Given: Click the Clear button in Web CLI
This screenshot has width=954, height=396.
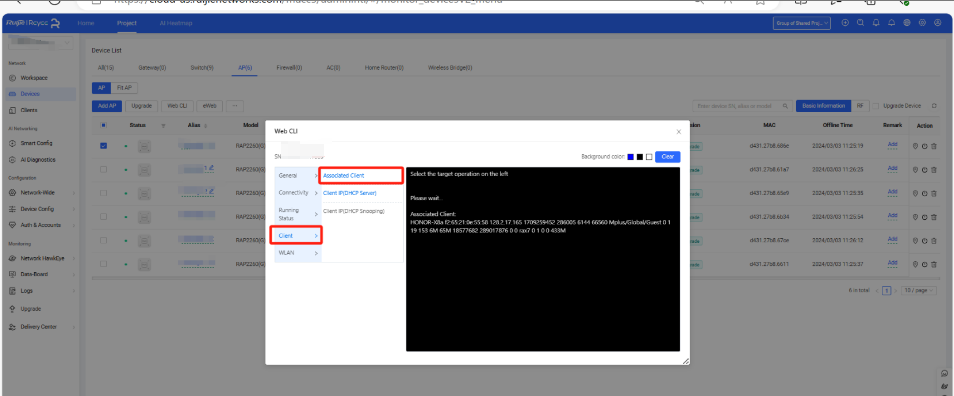Looking at the screenshot, I should coord(667,157).
